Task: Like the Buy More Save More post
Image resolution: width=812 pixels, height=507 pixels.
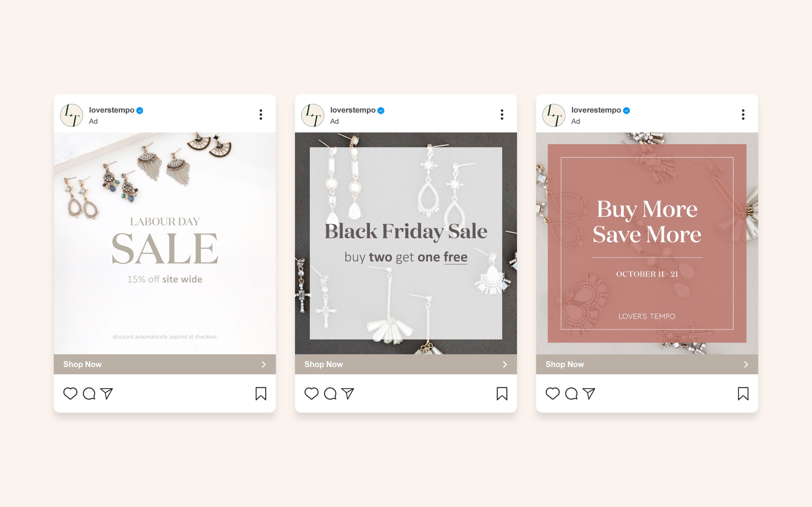Action: click(553, 393)
